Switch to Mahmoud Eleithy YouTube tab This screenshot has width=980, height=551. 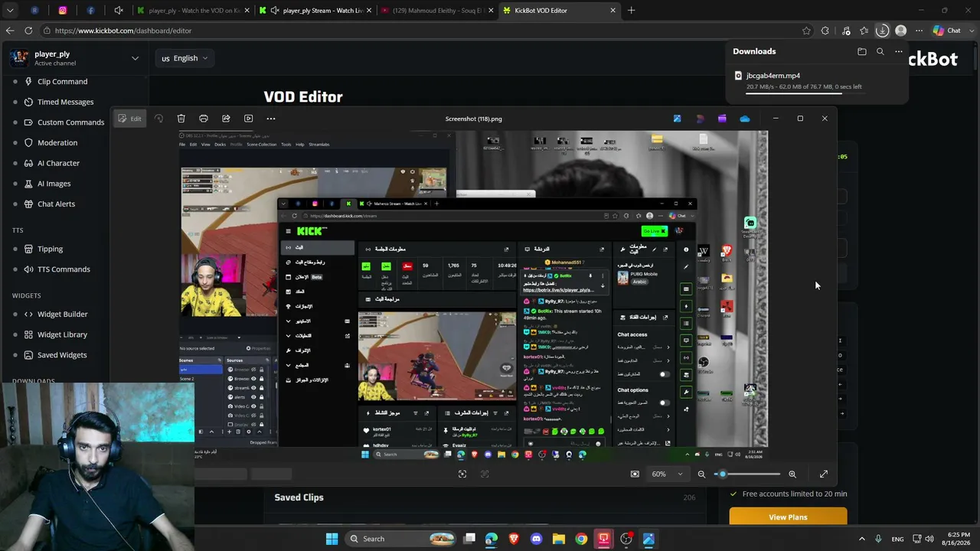click(x=437, y=11)
